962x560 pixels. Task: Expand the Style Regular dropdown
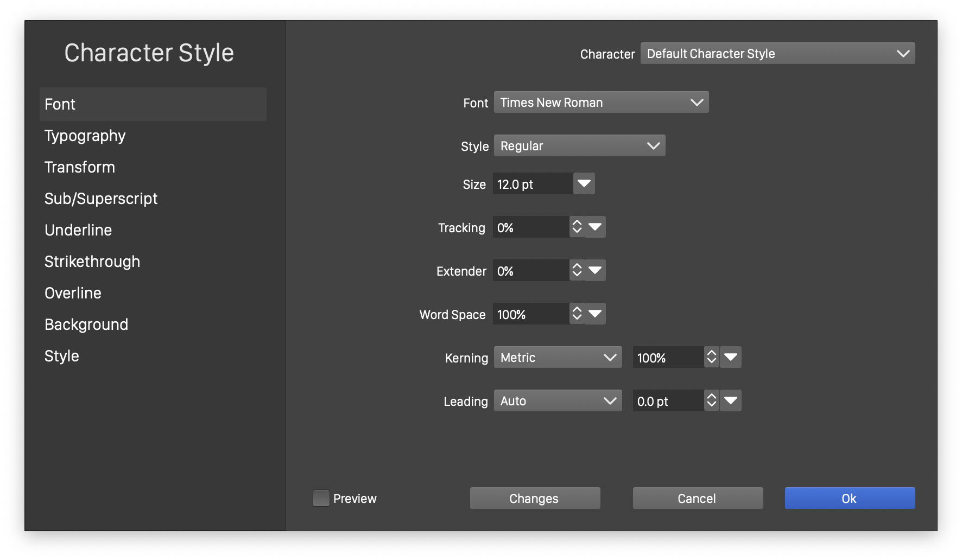click(579, 145)
